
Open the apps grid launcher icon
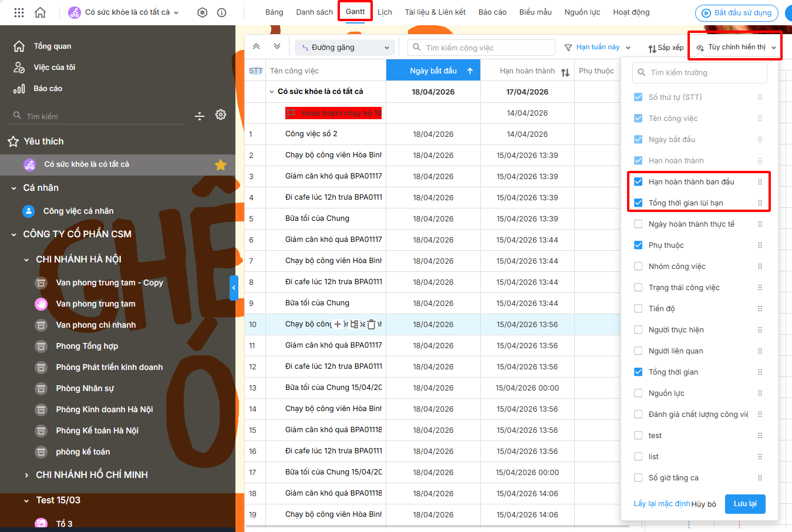[x=19, y=12]
